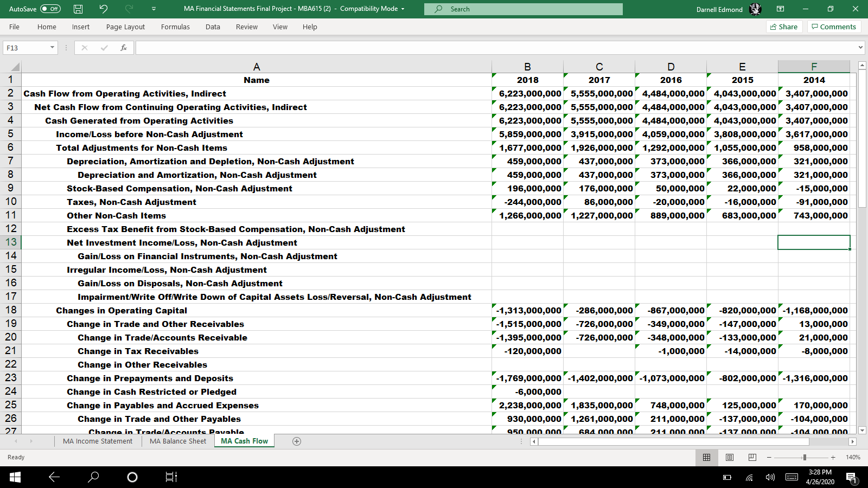The height and width of the screenshot is (488, 868).
Task: Switch to Normal view icon
Action: [706, 457]
